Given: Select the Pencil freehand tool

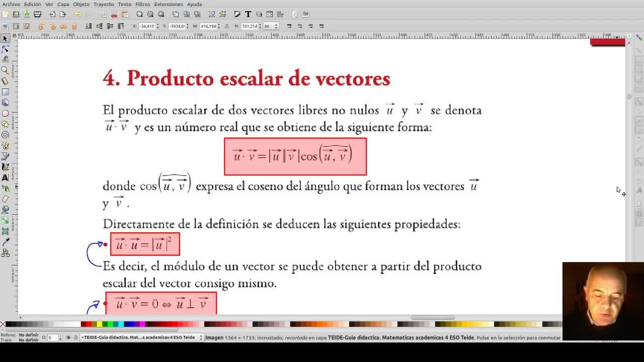Looking at the screenshot, I should pyautogui.click(x=6, y=145).
